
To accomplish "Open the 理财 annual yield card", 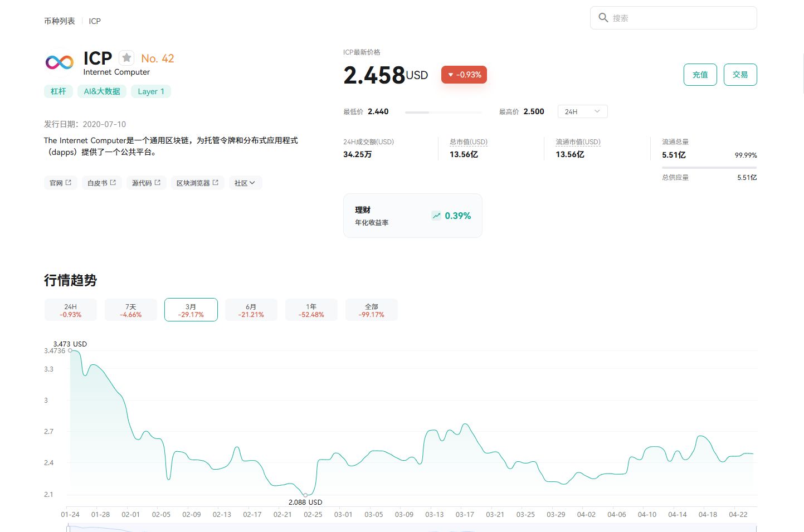I will pos(413,216).
